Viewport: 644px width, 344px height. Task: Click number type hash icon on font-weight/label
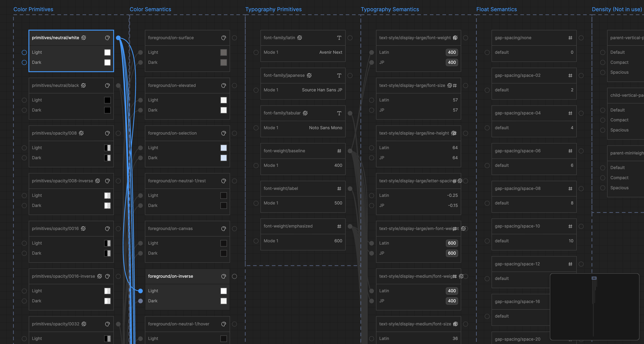pyautogui.click(x=339, y=189)
